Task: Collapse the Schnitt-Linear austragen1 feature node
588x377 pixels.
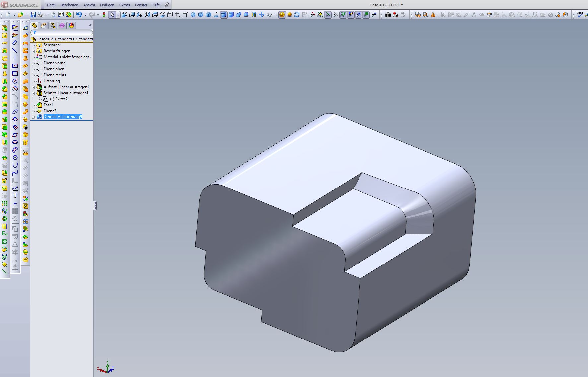Action: 33,93
